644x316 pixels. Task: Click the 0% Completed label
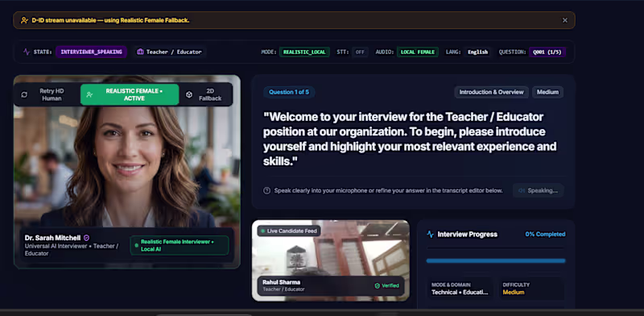545,234
